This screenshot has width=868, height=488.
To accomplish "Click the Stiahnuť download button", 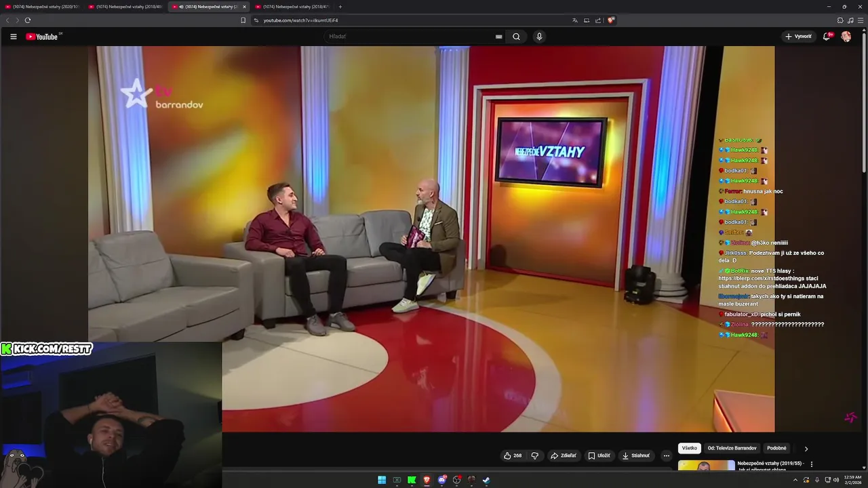I will (636, 455).
